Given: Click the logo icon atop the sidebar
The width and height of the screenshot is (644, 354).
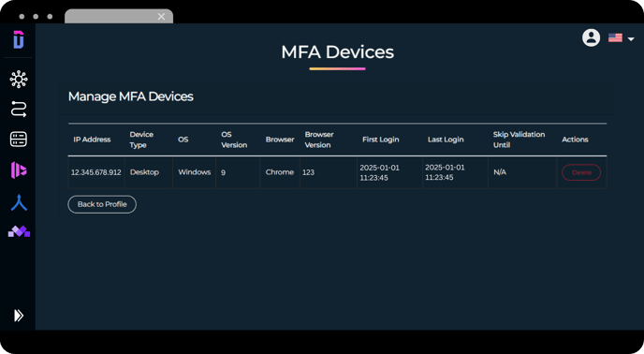Looking at the screenshot, I should coord(19,39).
